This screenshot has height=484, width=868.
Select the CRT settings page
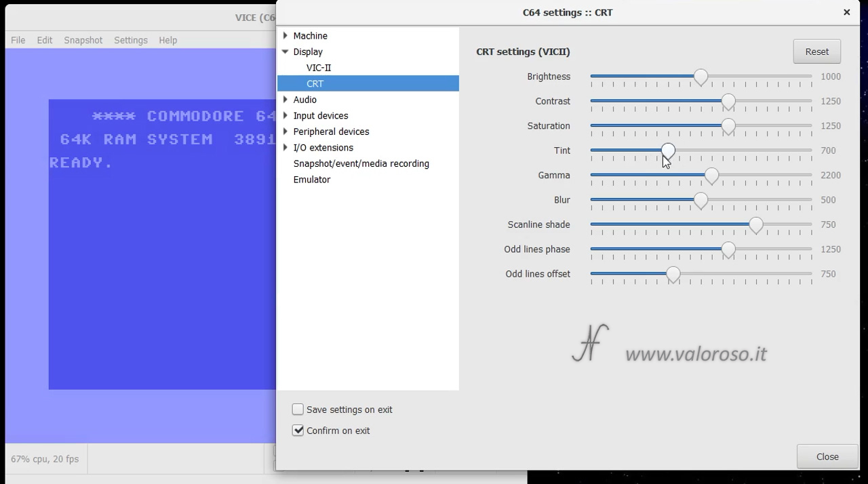(315, 83)
